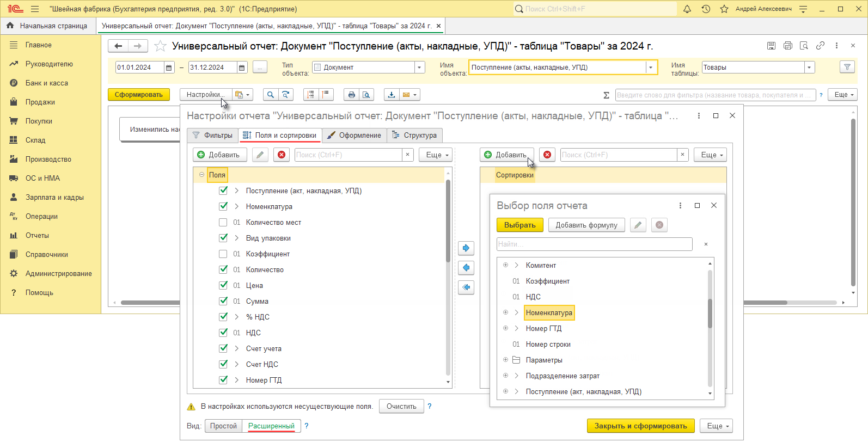Uncheck the Количество checkbox
868x442 pixels.
pyautogui.click(x=223, y=269)
